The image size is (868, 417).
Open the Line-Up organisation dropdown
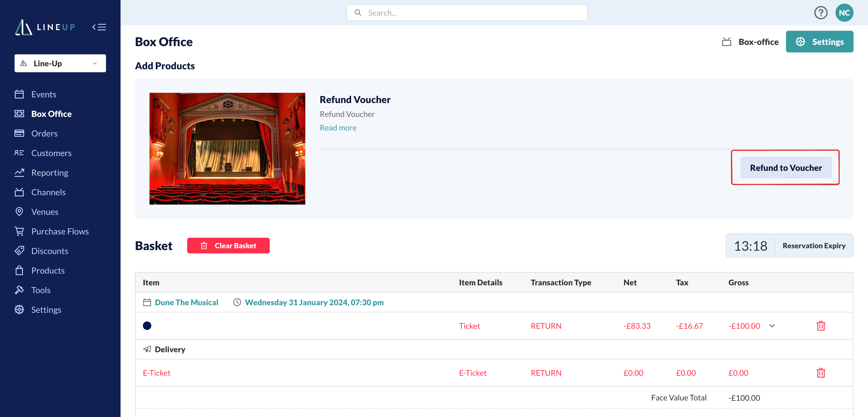pyautogui.click(x=60, y=63)
